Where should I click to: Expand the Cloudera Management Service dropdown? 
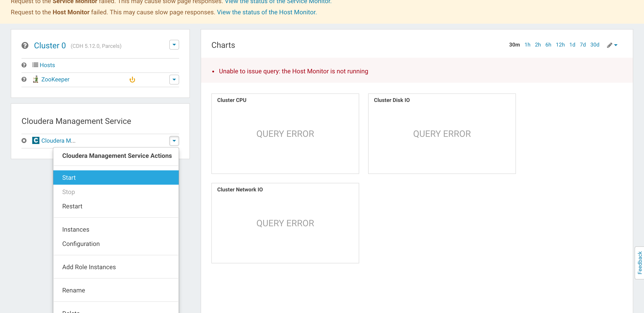[x=174, y=141]
